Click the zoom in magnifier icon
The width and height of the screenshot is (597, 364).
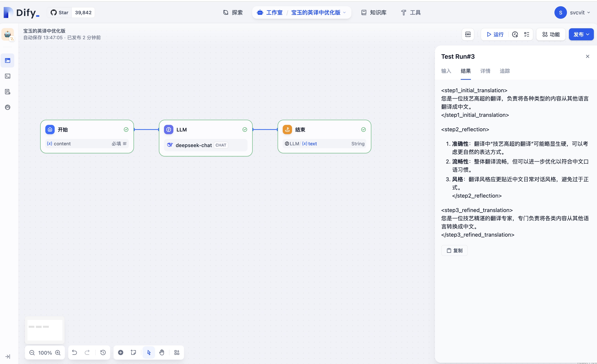point(58,353)
